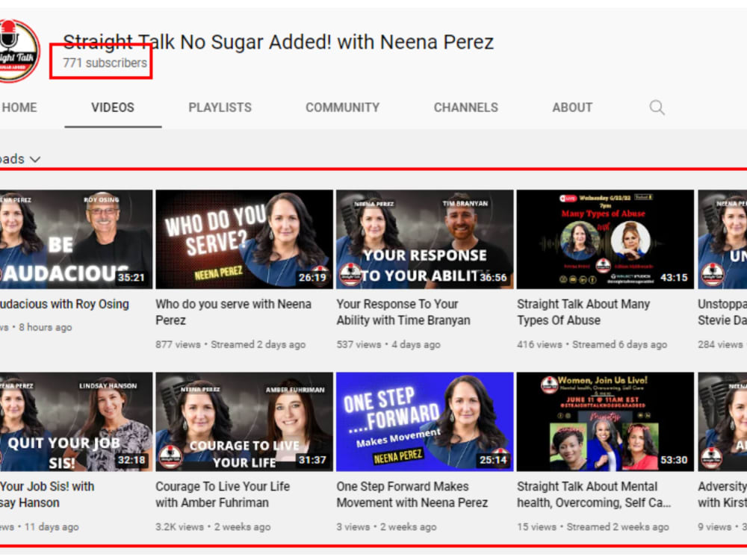This screenshot has height=560, width=747.
Task: Click '416 views • Streamed 6 days ago'
Action: [592, 344]
